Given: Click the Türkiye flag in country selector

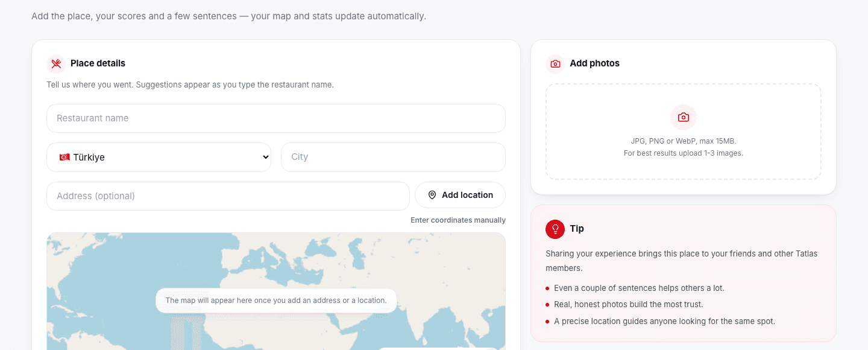Looking at the screenshot, I should [x=64, y=157].
